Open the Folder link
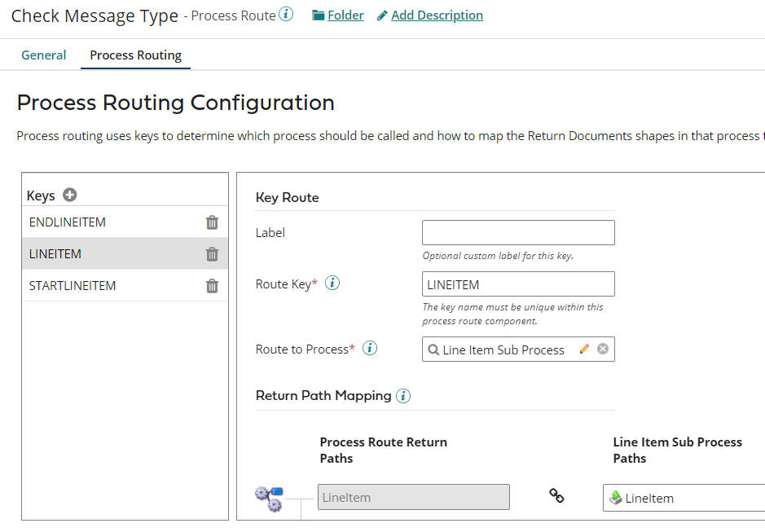 (338, 15)
